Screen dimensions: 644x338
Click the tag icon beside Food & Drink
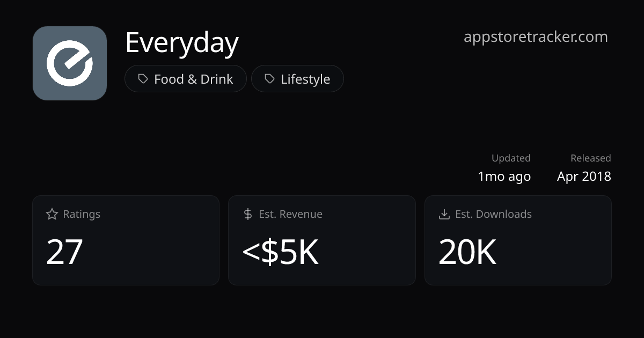point(143,79)
